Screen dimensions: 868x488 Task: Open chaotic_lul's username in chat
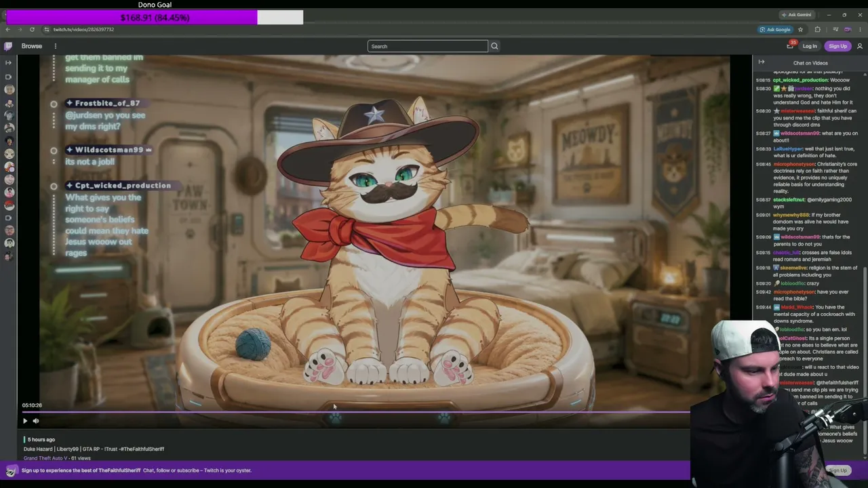click(786, 253)
